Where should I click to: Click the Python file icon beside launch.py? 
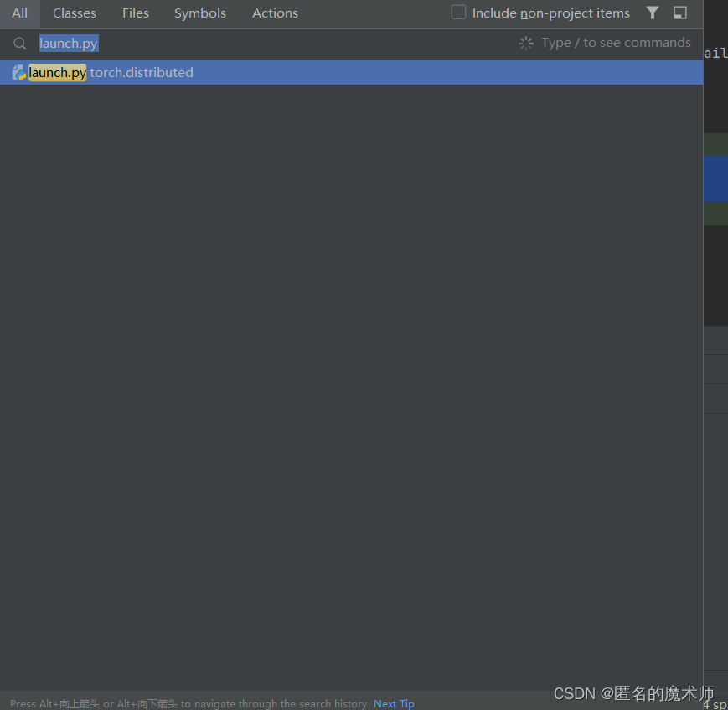(18, 72)
